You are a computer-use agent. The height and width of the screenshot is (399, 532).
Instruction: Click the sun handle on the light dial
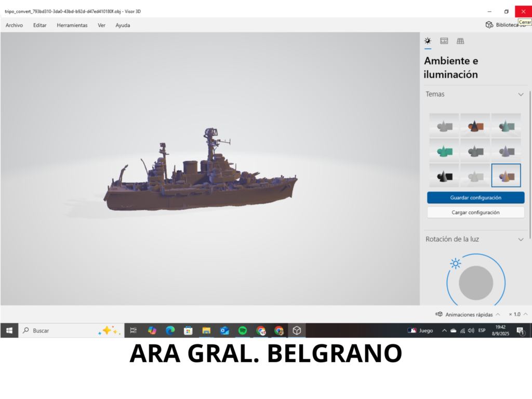[455, 263]
